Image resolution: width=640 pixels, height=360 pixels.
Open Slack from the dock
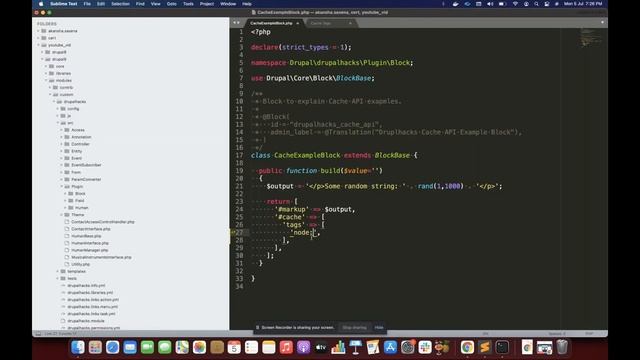(x=425, y=347)
